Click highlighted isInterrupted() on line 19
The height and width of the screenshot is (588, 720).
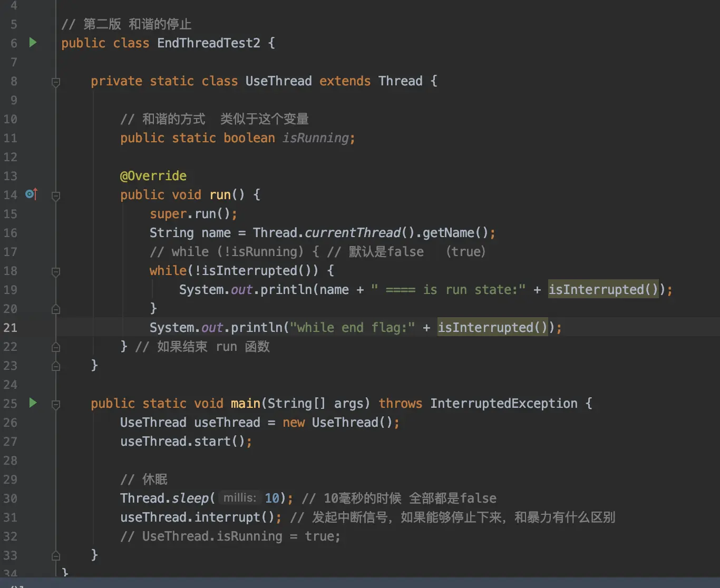click(603, 289)
